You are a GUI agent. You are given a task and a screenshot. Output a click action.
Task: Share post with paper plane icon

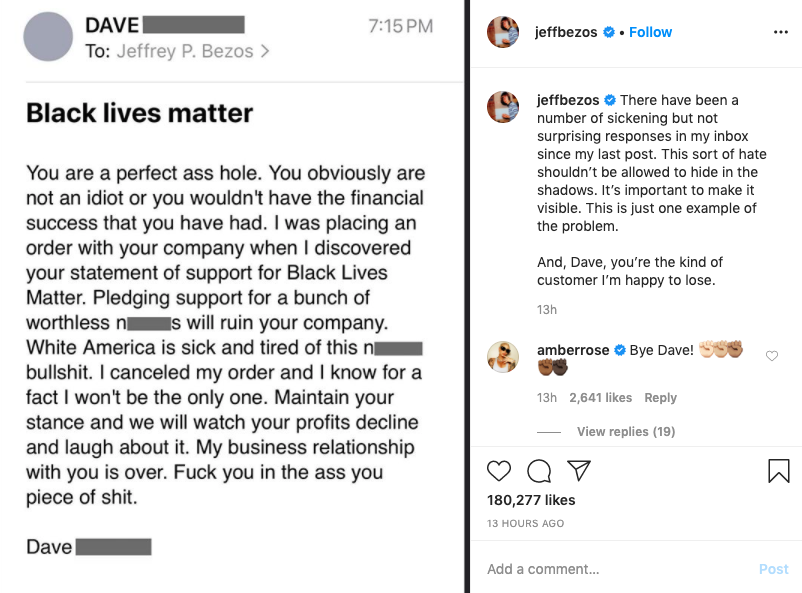[579, 471]
